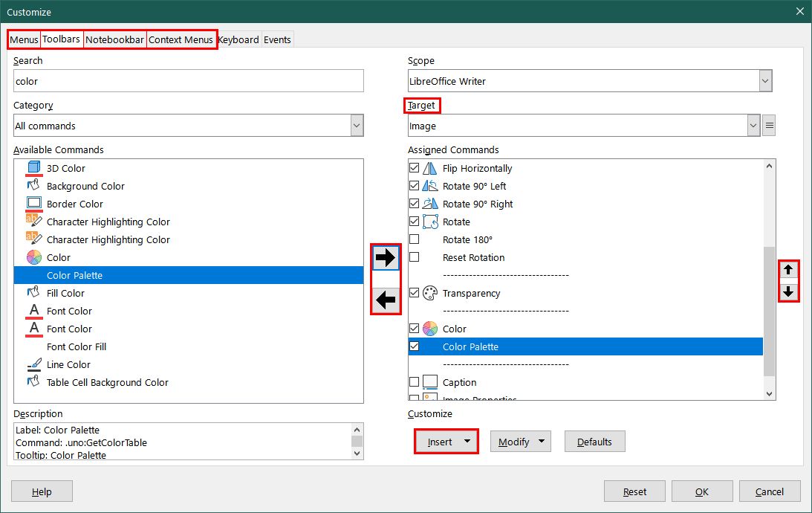The image size is (812, 513).
Task: Switch to the Toolbars tab
Action: (x=61, y=39)
